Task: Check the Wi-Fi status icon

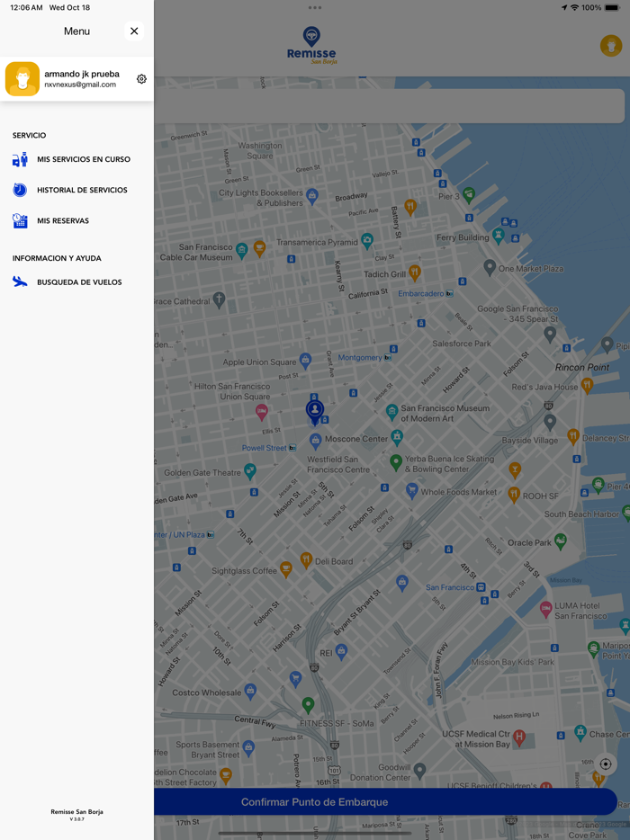Action: tap(575, 7)
